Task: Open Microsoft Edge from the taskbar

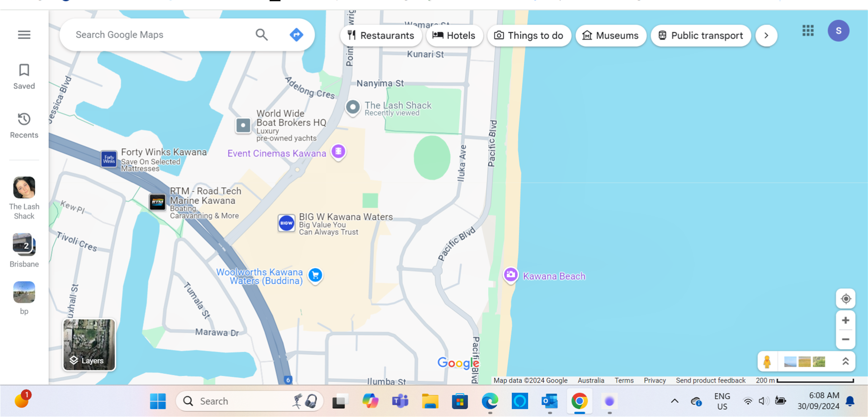Action: tap(490, 401)
